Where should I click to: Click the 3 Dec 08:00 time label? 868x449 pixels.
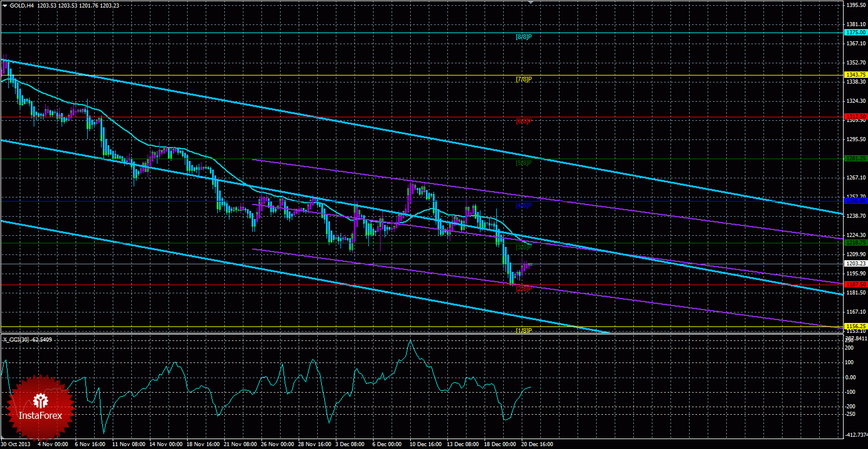[350, 444]
